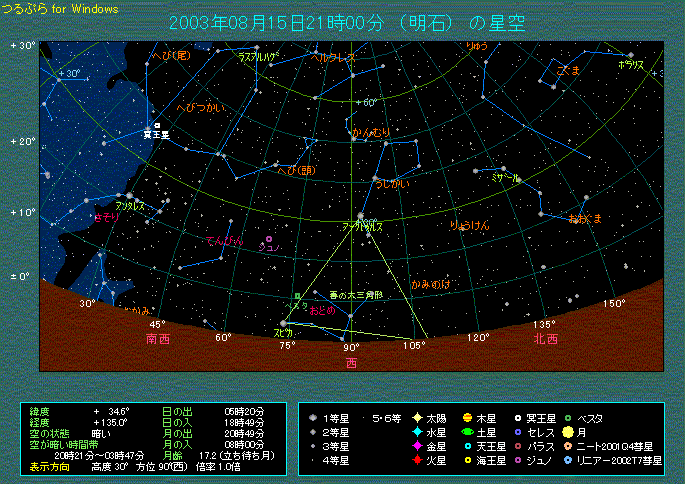
Task: Click the Spica (スピカ) star
Action: pyautogui.click(x=284, y=322)
